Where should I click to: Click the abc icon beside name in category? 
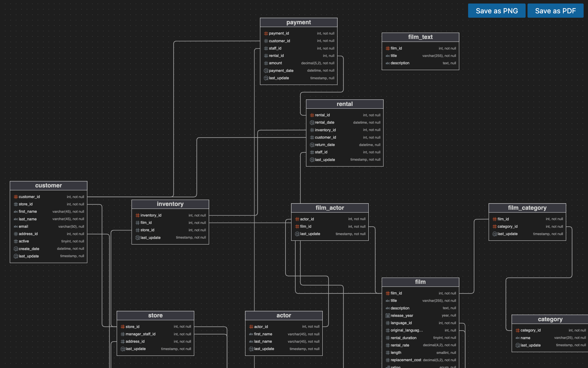click(517, 338)
